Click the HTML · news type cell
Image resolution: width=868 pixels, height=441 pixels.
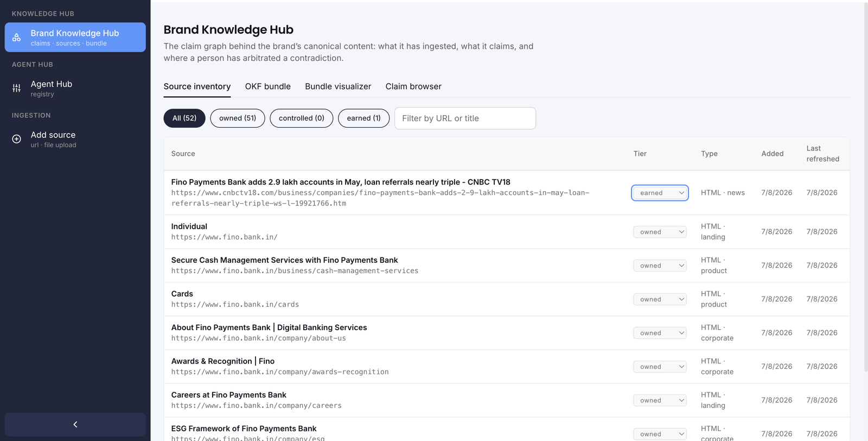(723, 193)
